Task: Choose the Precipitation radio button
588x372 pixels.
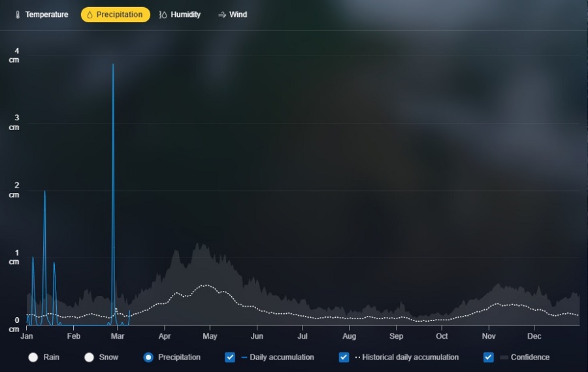Action: [x=148, y=357]
